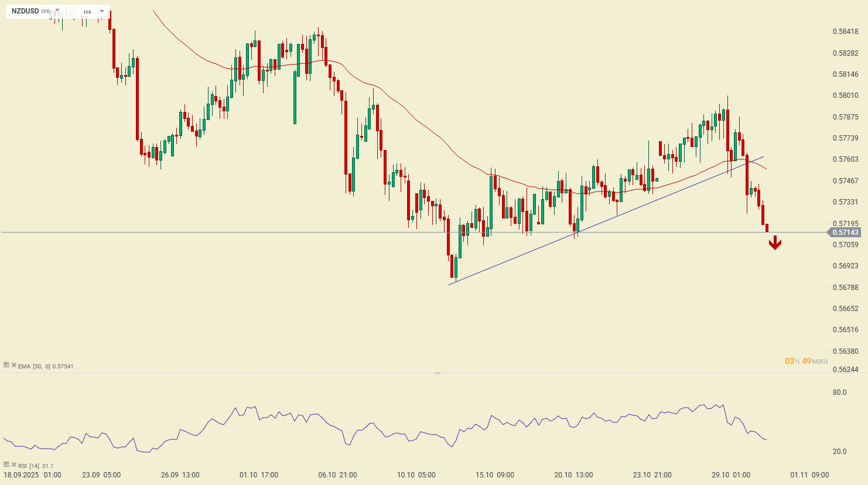The image size is (868, 485).
Task: Click the H4 timeframe label
Action: [87, 12]
